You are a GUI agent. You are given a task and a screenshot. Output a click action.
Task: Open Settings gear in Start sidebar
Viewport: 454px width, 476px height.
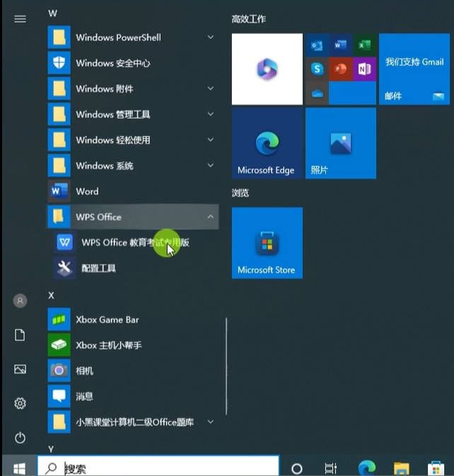tap(20, 403)
